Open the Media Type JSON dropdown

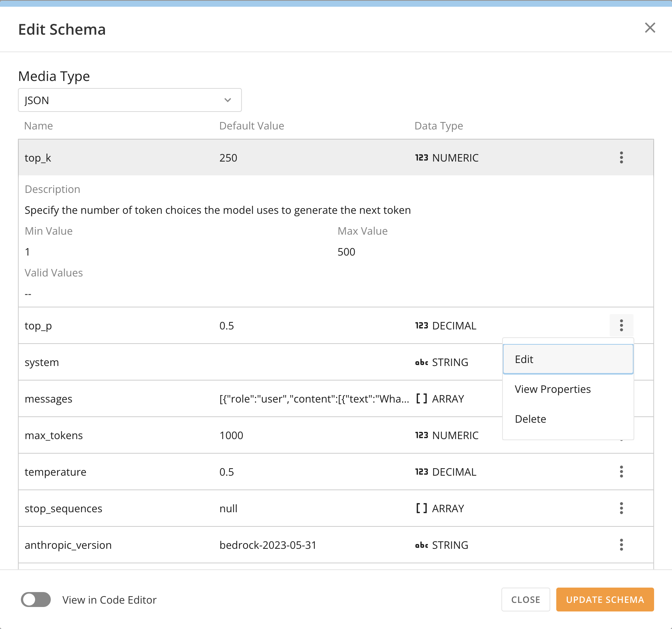(x=130, y=100)
